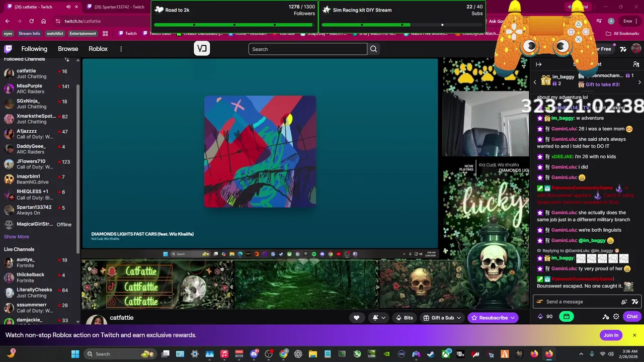This screenshot has width=644, height=362.
Task: Open the Windows Start button
Action: (75, 354)
